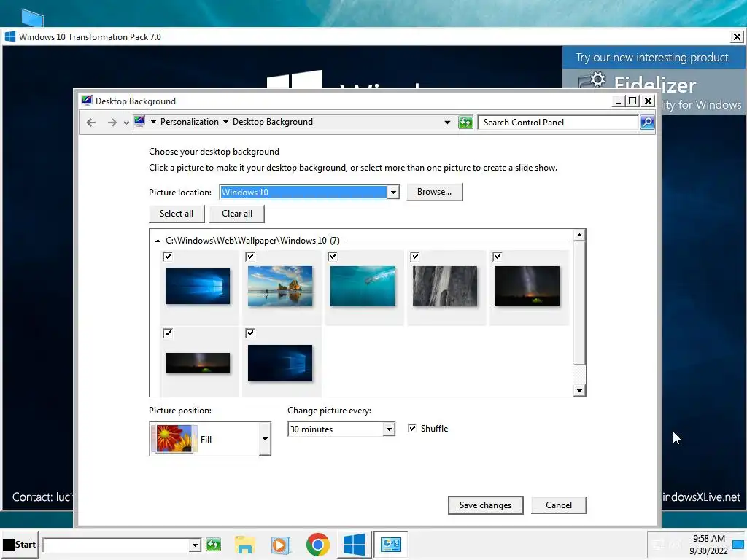Click Save changes button
The height and width of the screenshot is (560, 747).
tap(485, 505)
